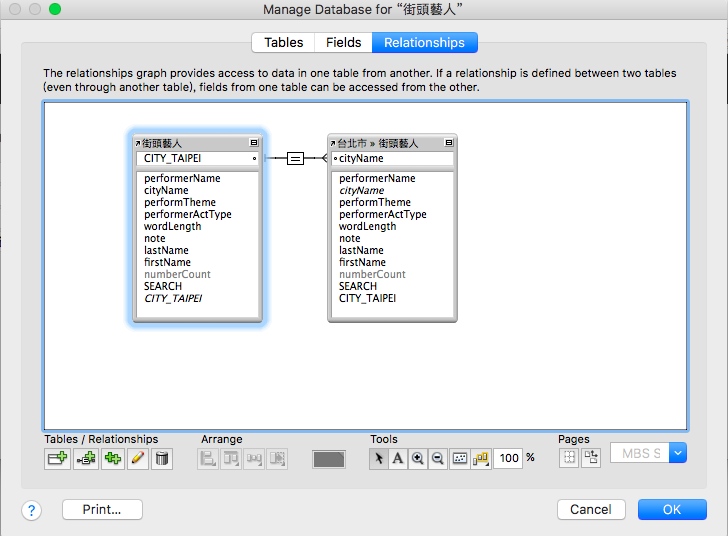This screenshot has width=728, height=536.
Task: Select the 街頭藝人 table title bar
Action: (197, 143)
